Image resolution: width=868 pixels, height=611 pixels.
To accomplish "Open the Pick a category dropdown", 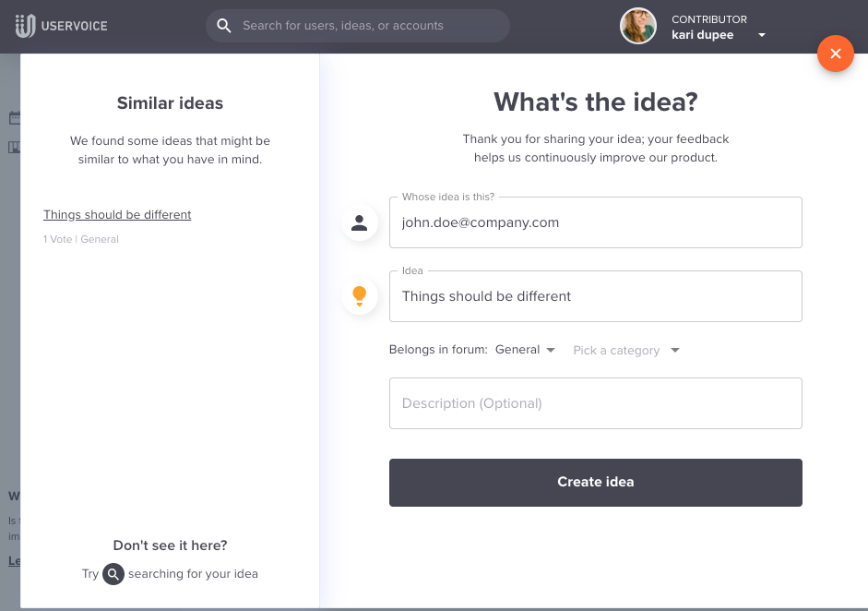I will (626, 350).
